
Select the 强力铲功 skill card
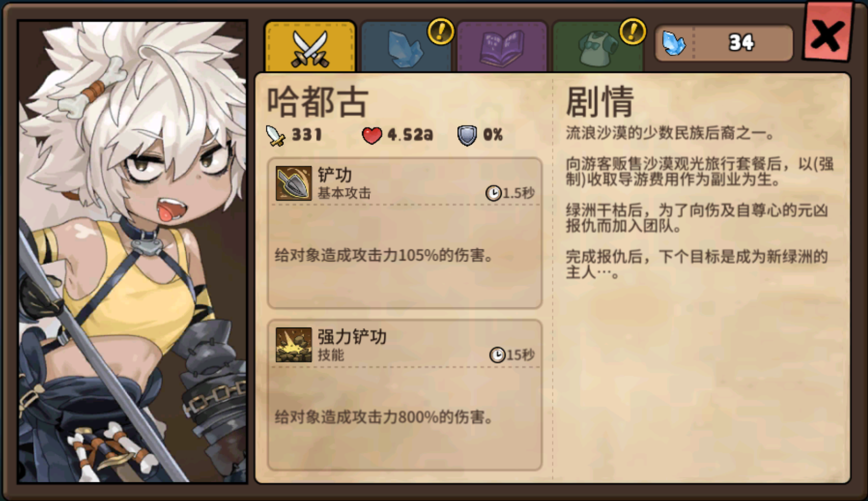coord(405,395)
